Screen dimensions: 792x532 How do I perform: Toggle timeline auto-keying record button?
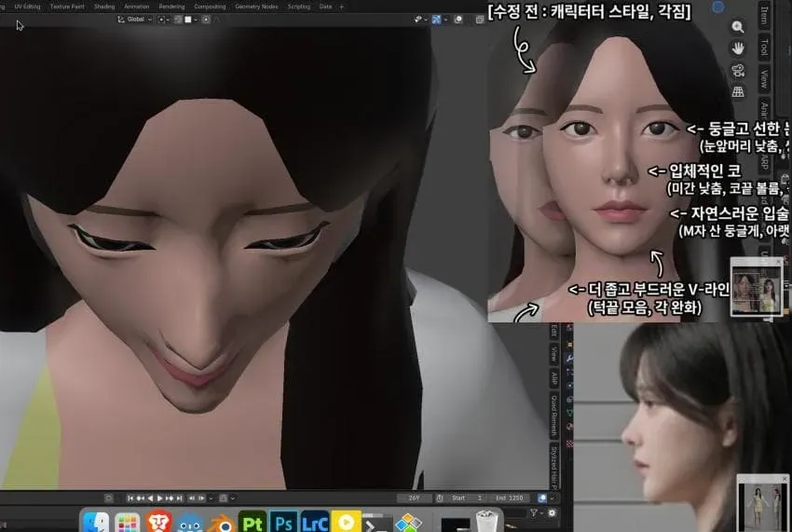[109, 498]
